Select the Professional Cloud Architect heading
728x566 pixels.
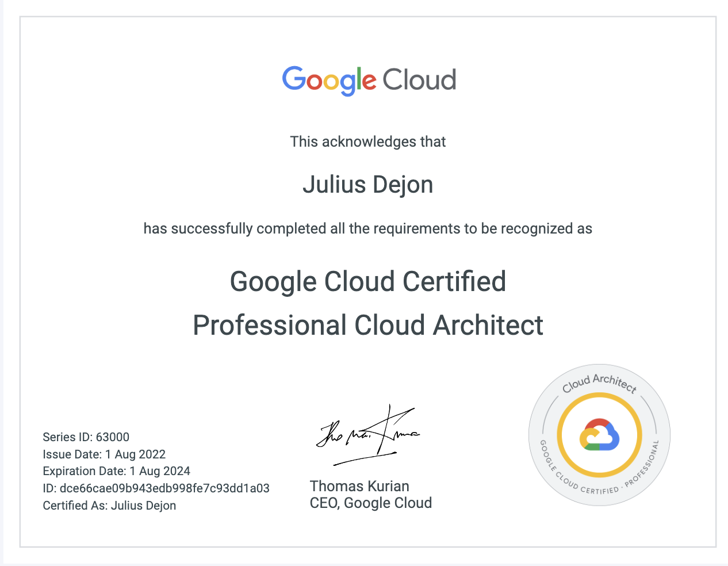(x=367, y=325)
